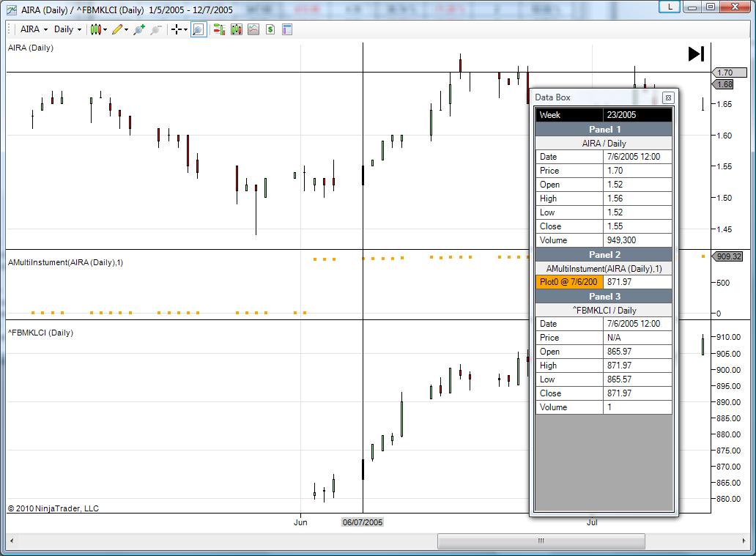This screenshot has width=756, height=556.
Task: Expand the cursor type dropdown arrow
Action: [185, 29]
